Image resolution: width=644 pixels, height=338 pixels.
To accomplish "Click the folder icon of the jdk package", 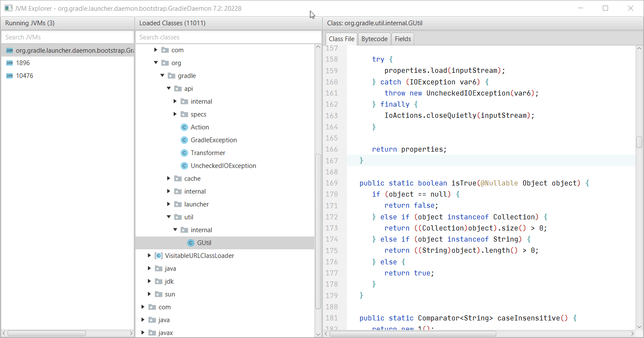I will point(159,281).
